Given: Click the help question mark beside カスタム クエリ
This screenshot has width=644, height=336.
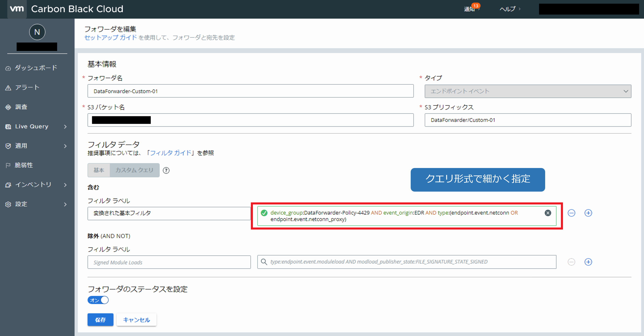Looking at the screenshot, I should [x=166, y=170].
